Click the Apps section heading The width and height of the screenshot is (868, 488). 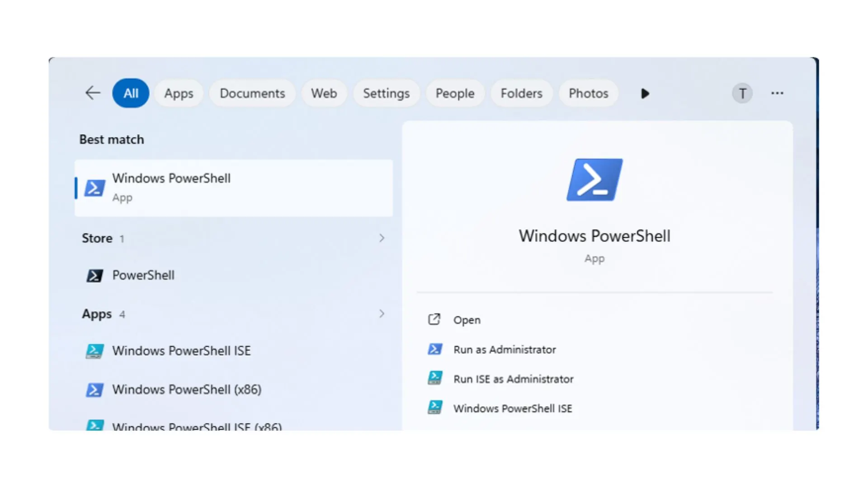coord(97,314)
